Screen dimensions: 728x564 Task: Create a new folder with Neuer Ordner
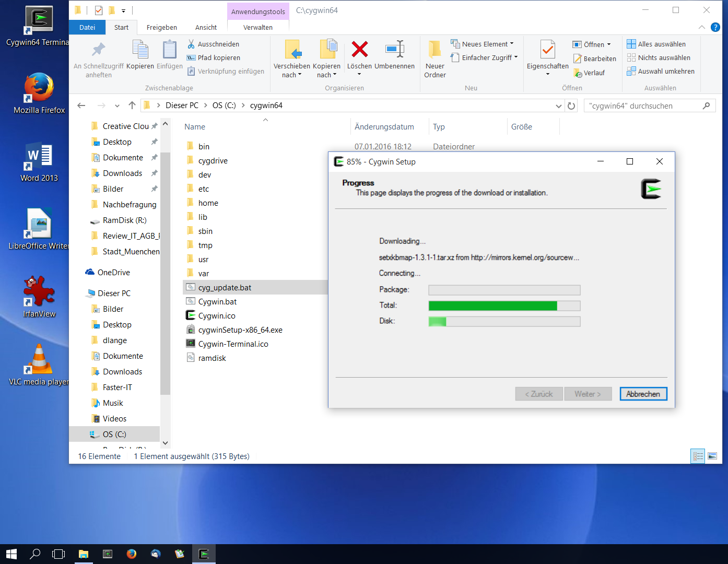(x=435, y=59)
